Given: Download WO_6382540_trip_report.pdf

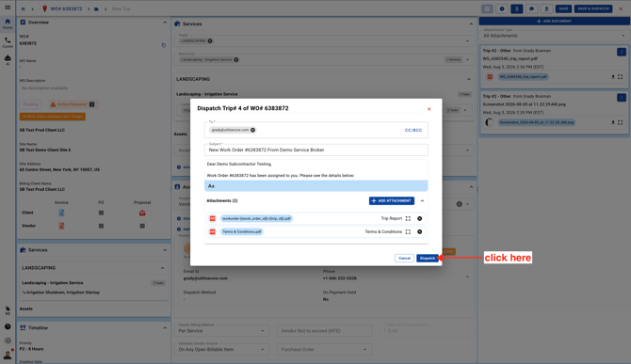Looking at the screenshot, I should (x=613, y=77).
